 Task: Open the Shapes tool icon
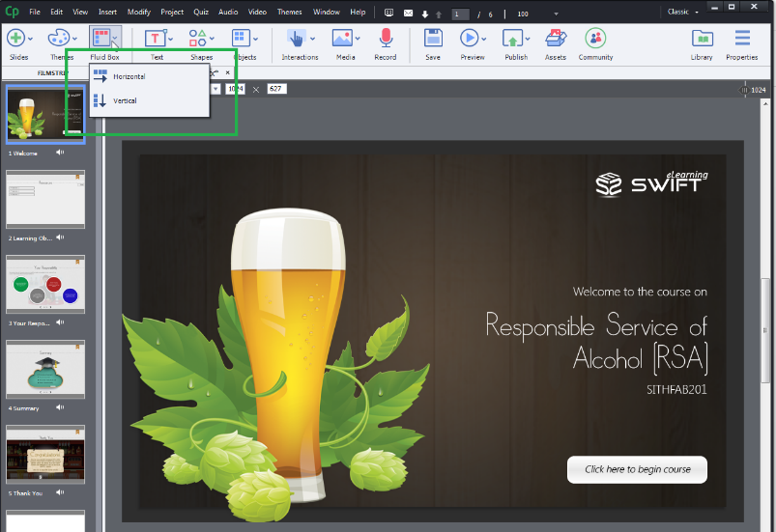click(197, 38)
